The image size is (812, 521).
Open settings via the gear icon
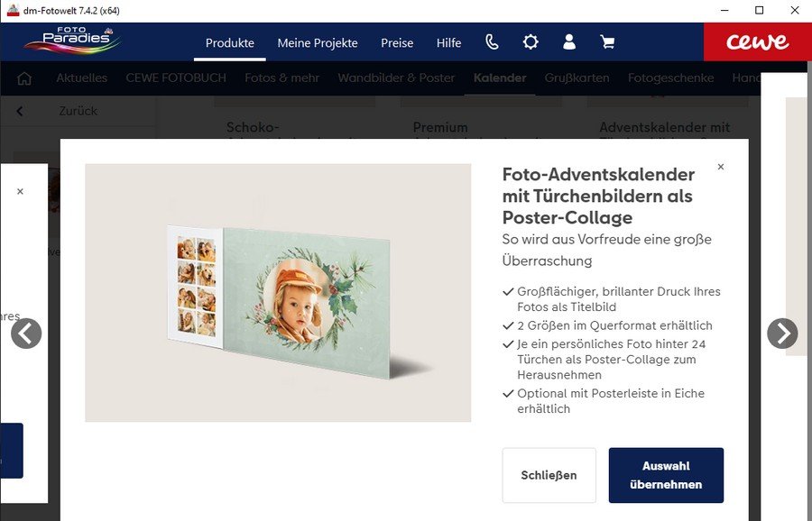click(531, 41)
